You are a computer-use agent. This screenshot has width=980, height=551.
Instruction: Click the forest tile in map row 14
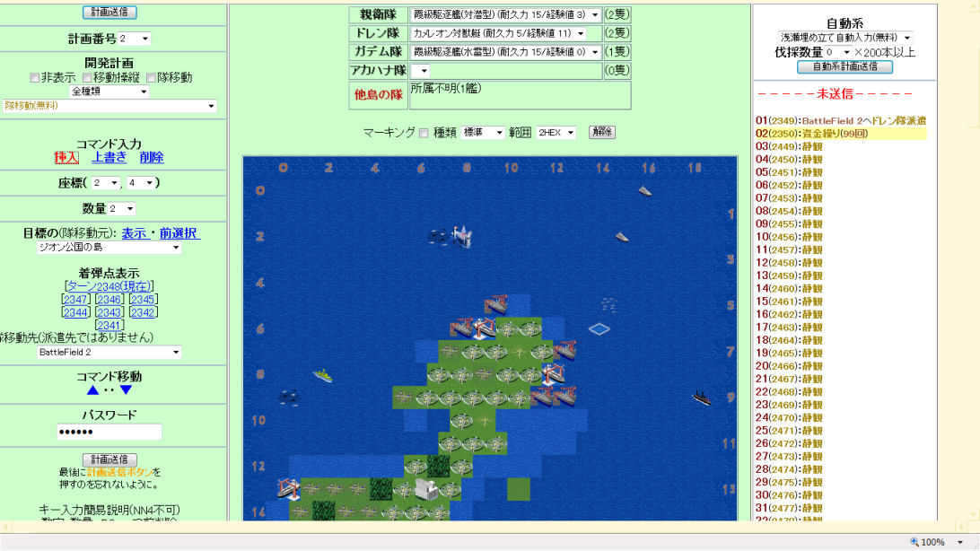coord(323,511)
